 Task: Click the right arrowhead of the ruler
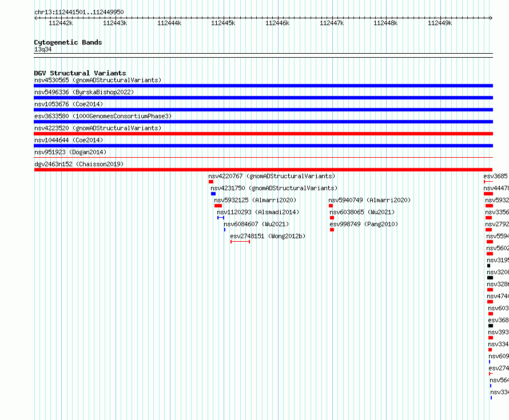pos(491,18)
